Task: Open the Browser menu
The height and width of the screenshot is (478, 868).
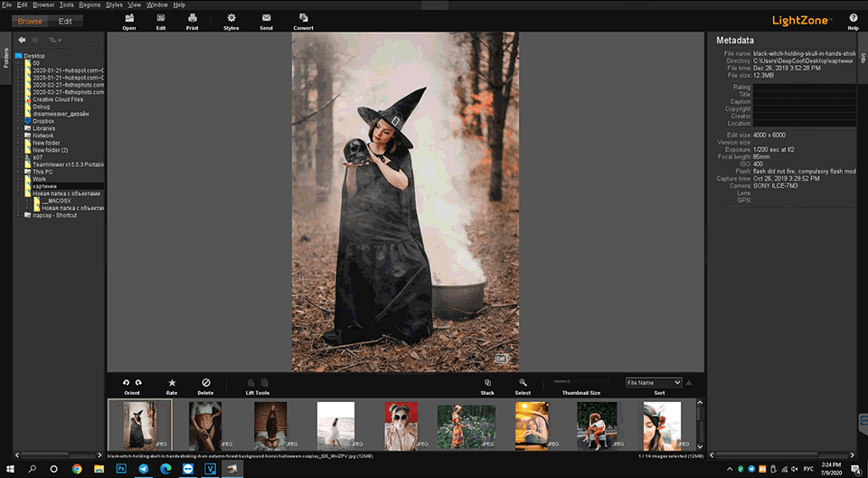Action: click(x=43, y=5)
